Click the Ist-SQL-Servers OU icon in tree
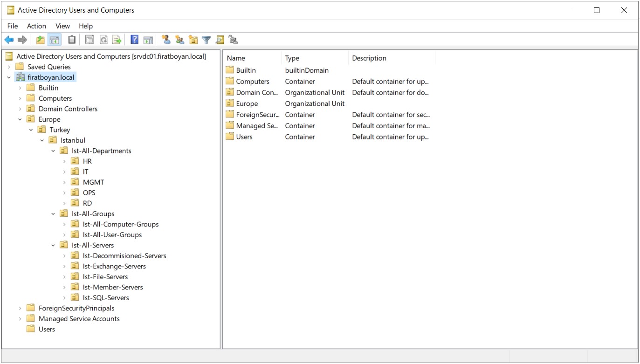Image resolution: width=640 pixels, height=364 pixels. (75, 297)
